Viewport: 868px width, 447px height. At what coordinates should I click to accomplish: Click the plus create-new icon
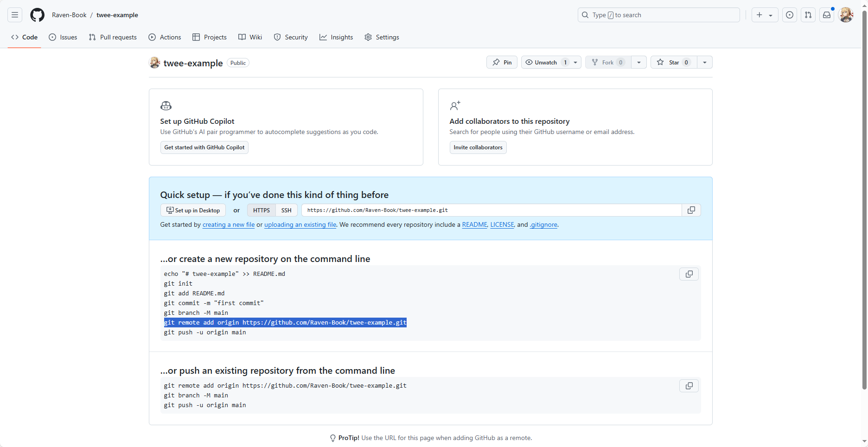pyautogui.click(x=759, y=15)
